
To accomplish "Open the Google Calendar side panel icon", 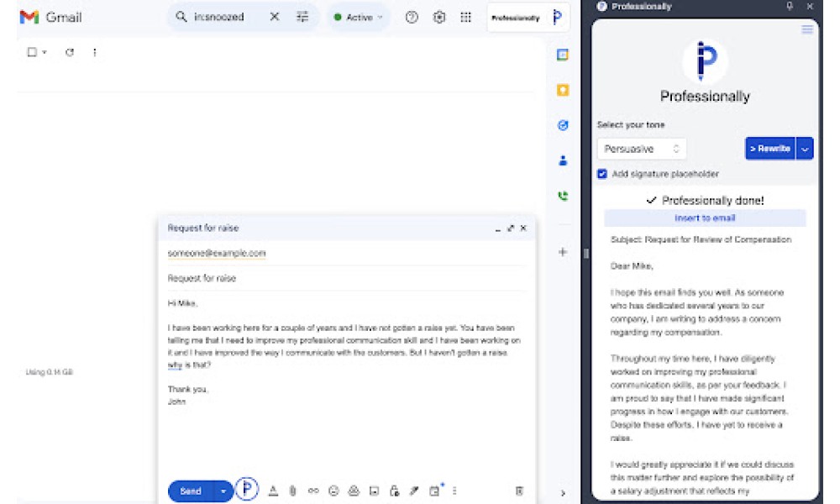I will pyautogui.click(x=563, y=55).
